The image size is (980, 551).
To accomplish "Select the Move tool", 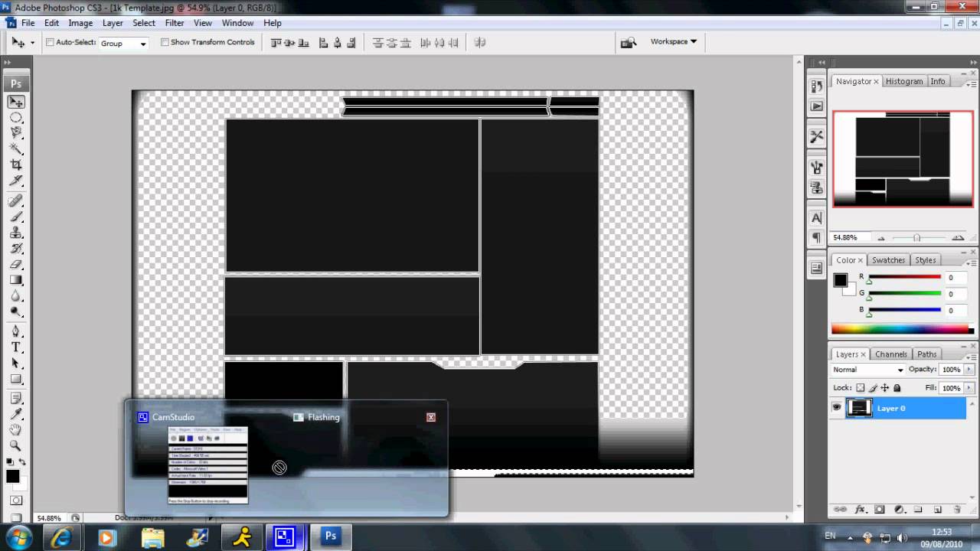I will pyautogui.click(x=16, y=102).
